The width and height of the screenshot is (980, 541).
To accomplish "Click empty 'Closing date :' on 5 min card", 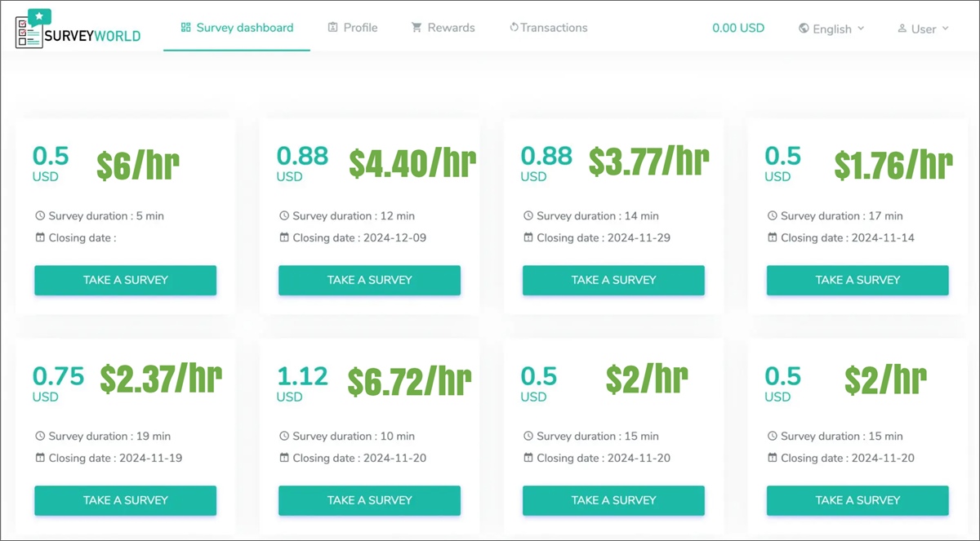I will pos(82,238).
